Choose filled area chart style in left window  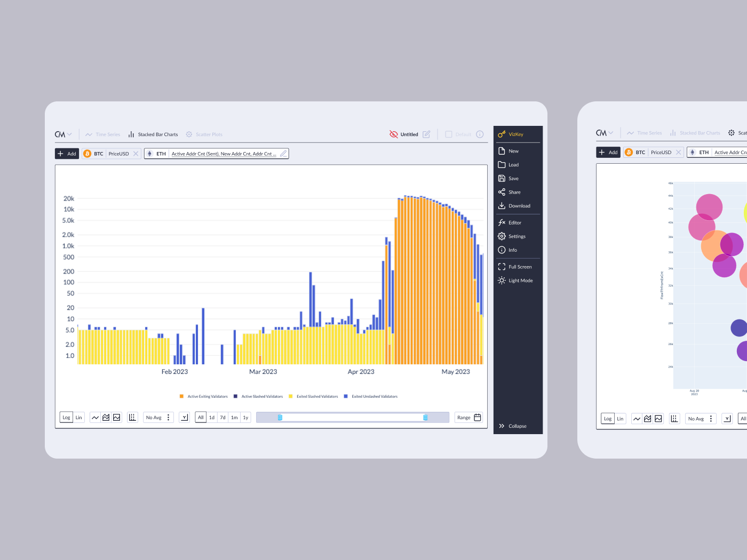click(x=117, y=418)
